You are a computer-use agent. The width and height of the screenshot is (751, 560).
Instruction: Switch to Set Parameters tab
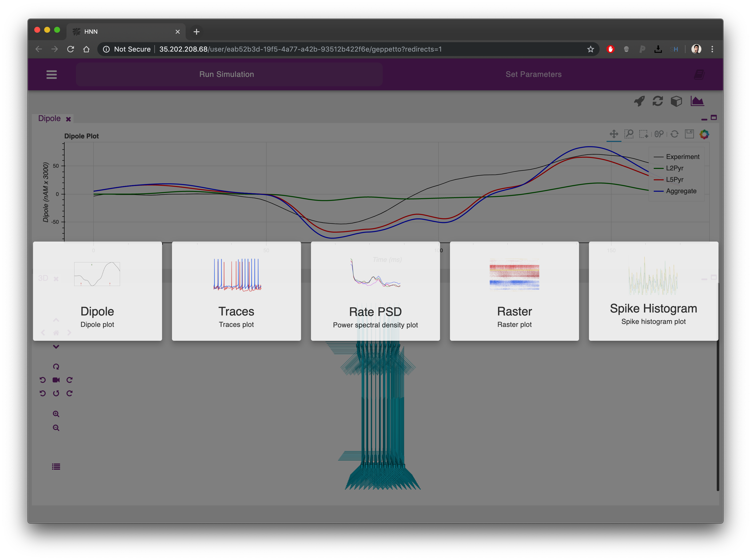pyautogui.click(x=533, y=74)
